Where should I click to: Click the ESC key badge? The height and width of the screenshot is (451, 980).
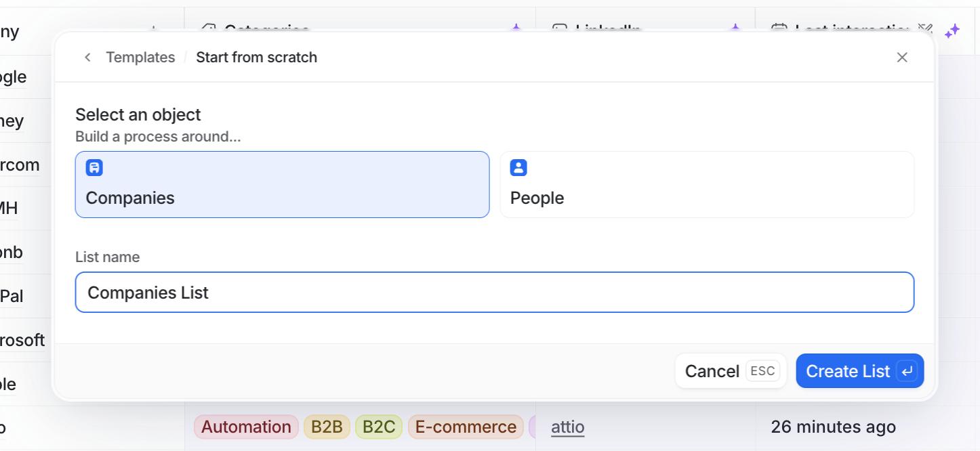pos(762,371)
